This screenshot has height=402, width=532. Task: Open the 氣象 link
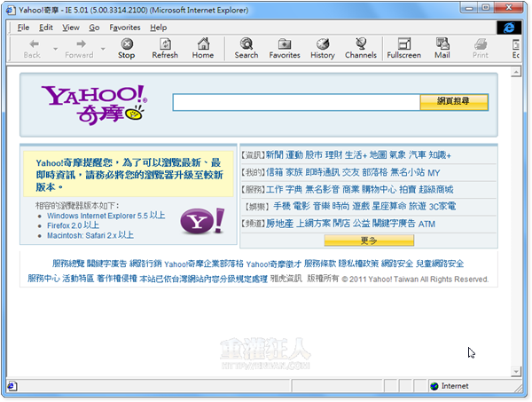click(397, 155)
